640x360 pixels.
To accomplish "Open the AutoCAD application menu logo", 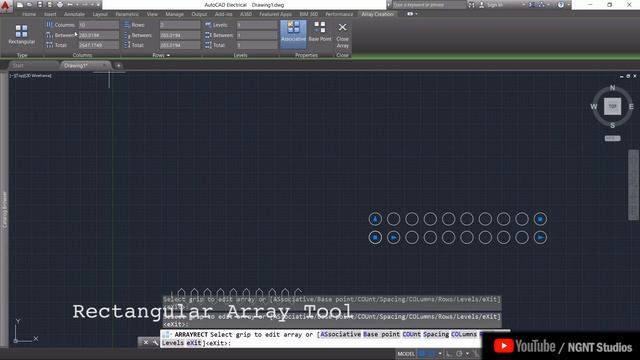I will coord(6,6).
